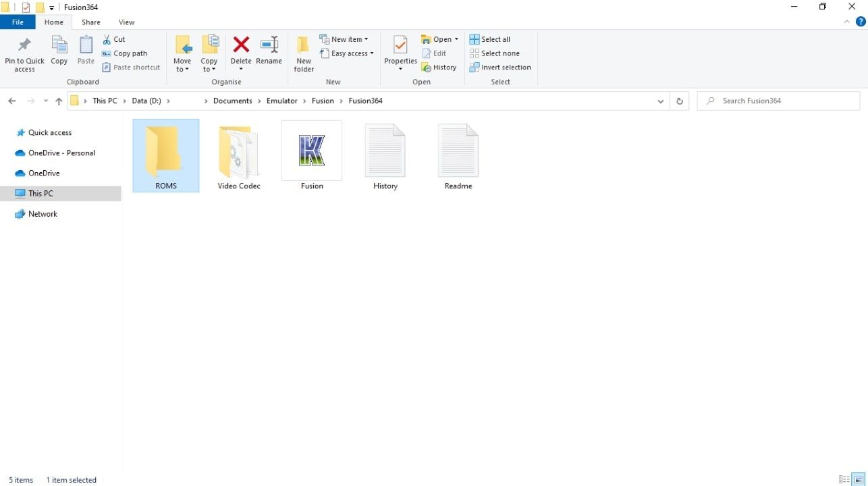Select Network in the navigation pane
The image size is (868, 486).
(43, 214)
